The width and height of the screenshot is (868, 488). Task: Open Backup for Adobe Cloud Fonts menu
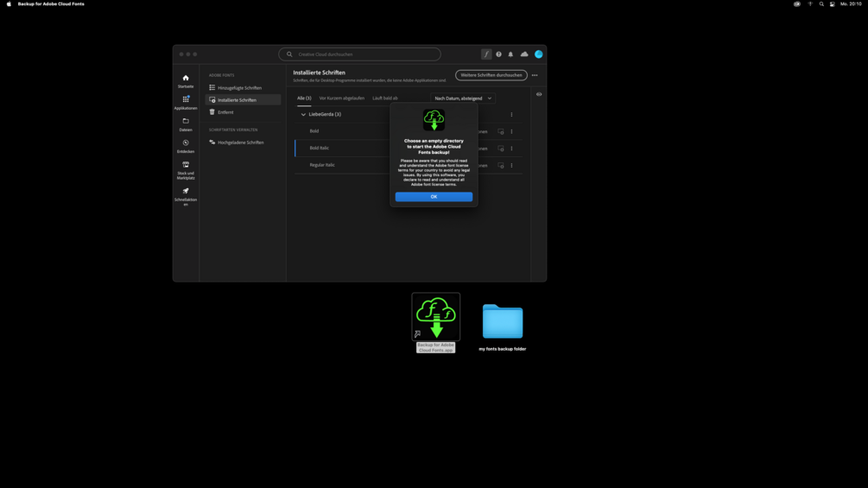(51, 3)
